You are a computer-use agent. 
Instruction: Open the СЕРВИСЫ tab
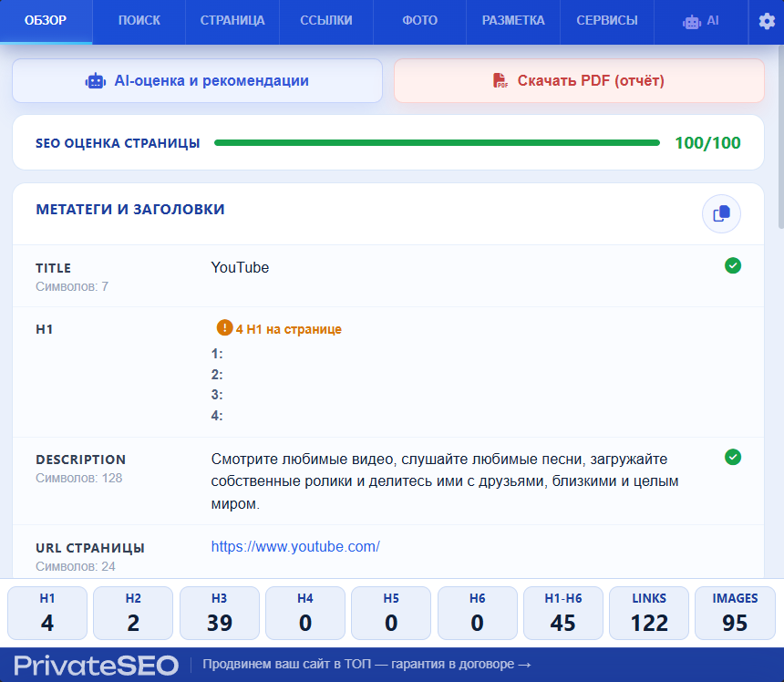tap(607, 22)
